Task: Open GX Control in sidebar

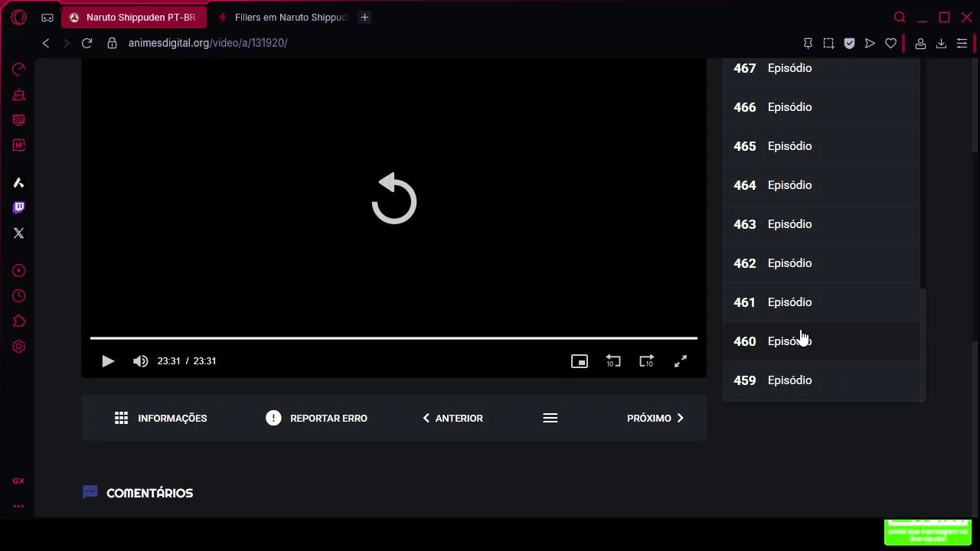Action: (x=19, y=70)
